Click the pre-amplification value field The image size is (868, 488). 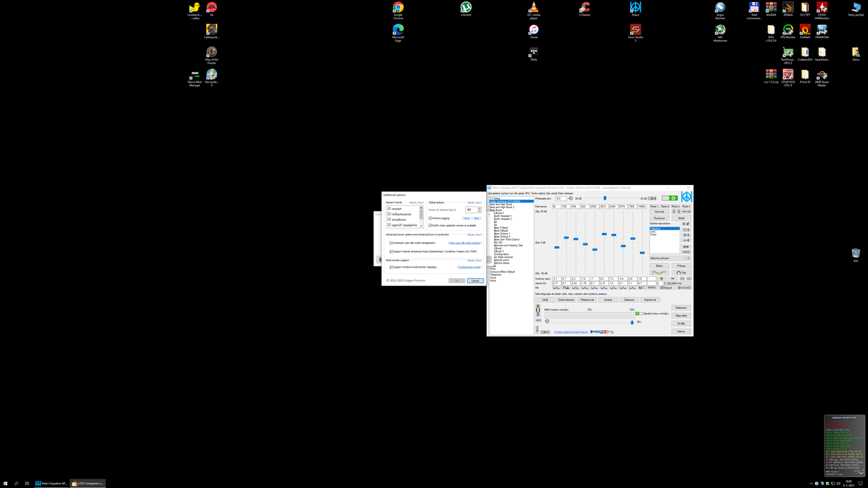coord(561,199)
